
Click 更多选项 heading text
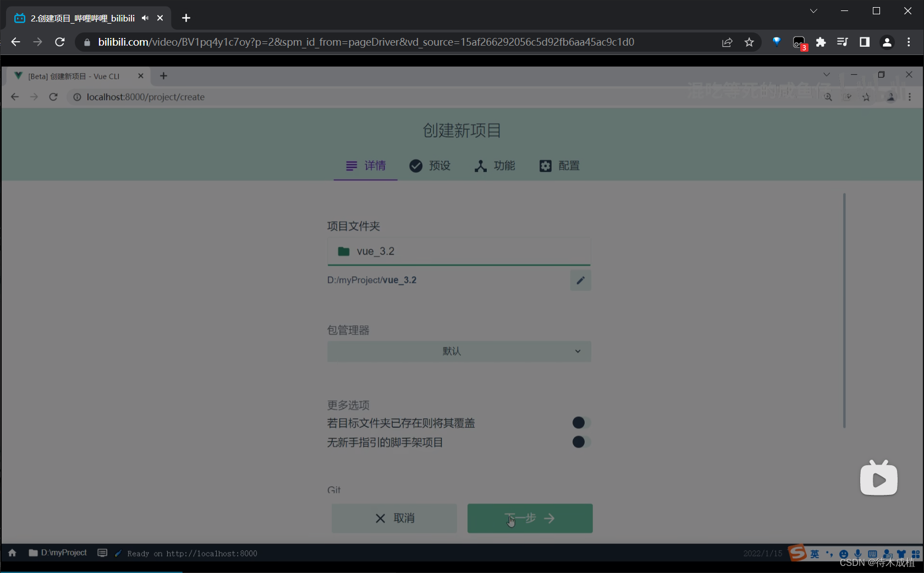pos(348,405)
